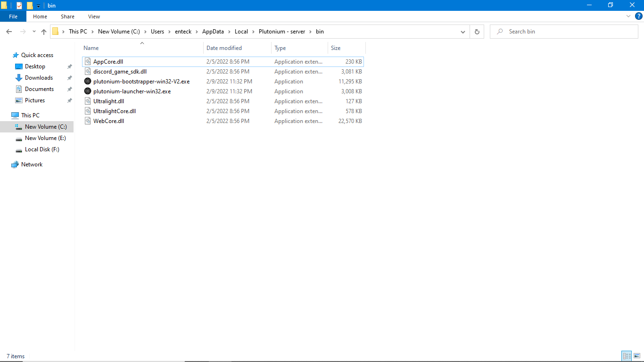Click the Properties quick access toolbar icon

pos(19,5)
